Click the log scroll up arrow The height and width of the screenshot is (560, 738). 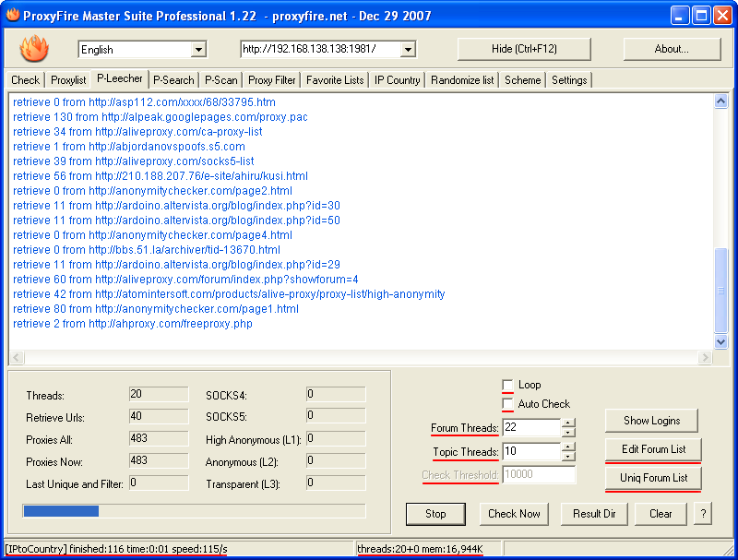pos(720,101)
